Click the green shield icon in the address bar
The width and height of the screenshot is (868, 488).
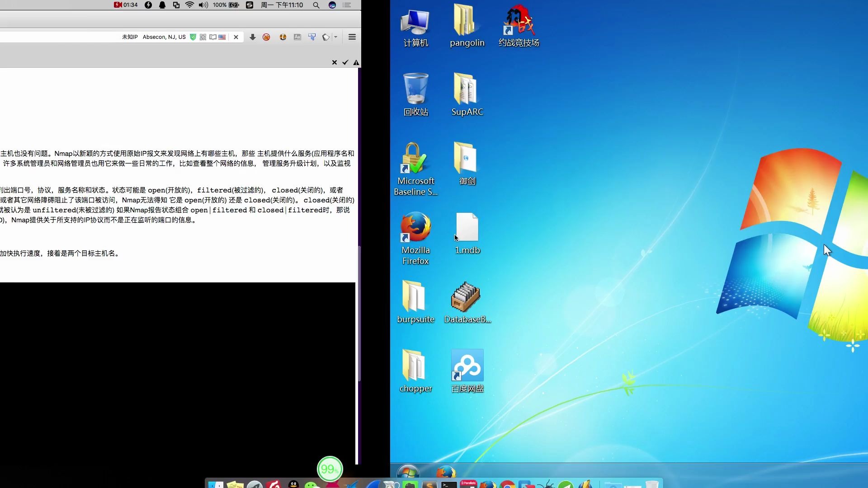click(x=193, y=37)
